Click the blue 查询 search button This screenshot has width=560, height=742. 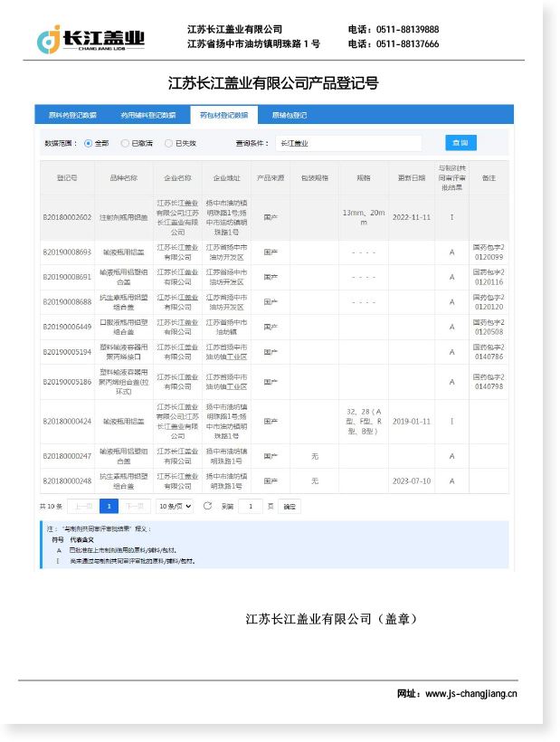tap(460, 143)
